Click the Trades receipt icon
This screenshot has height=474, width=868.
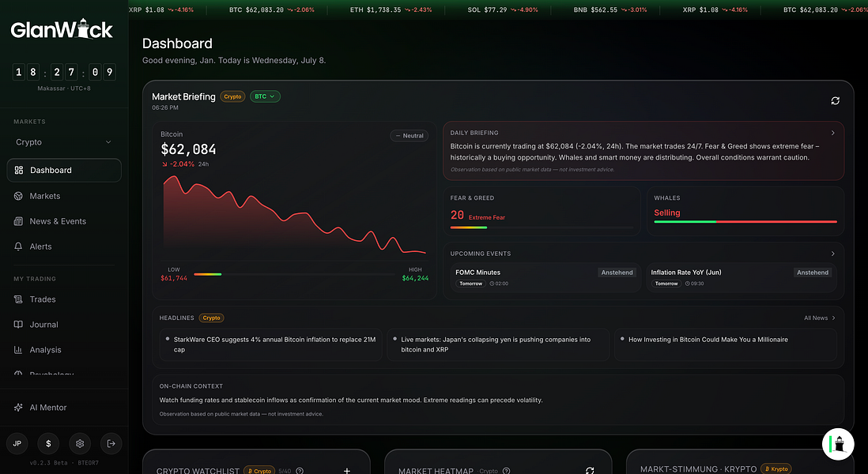click(x=18, y=299)
